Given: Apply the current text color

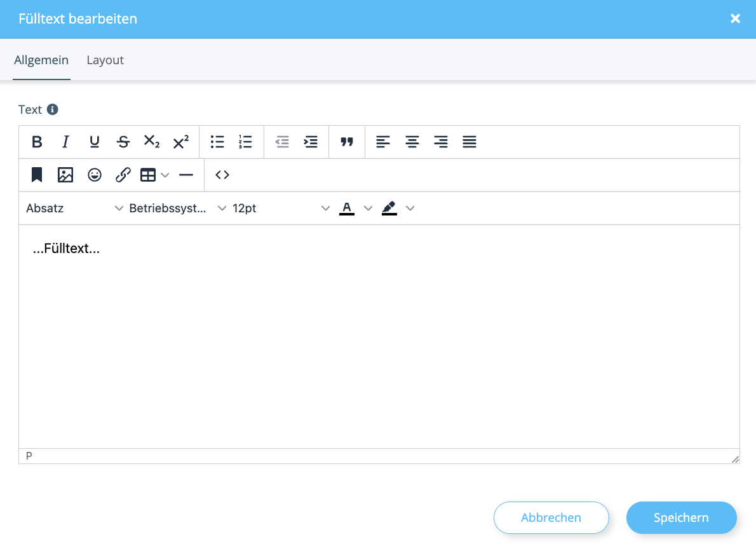Looking at the screenshot, I should click(347, 208).
